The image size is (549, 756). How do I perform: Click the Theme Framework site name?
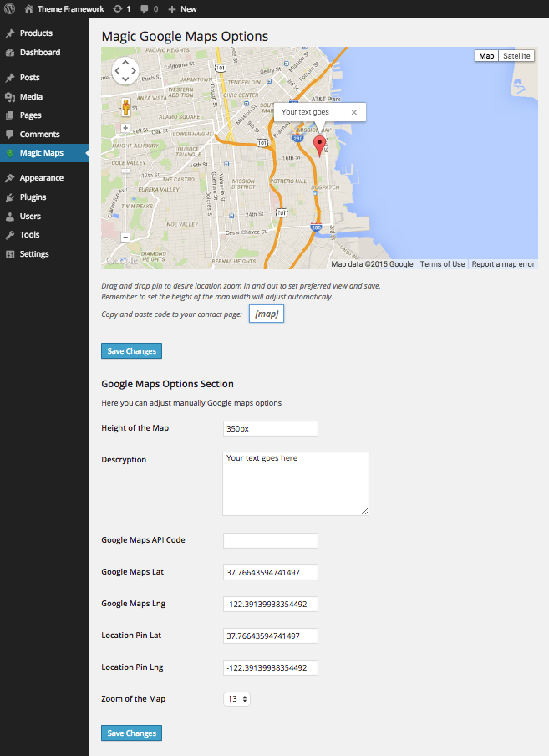(71, 8)
